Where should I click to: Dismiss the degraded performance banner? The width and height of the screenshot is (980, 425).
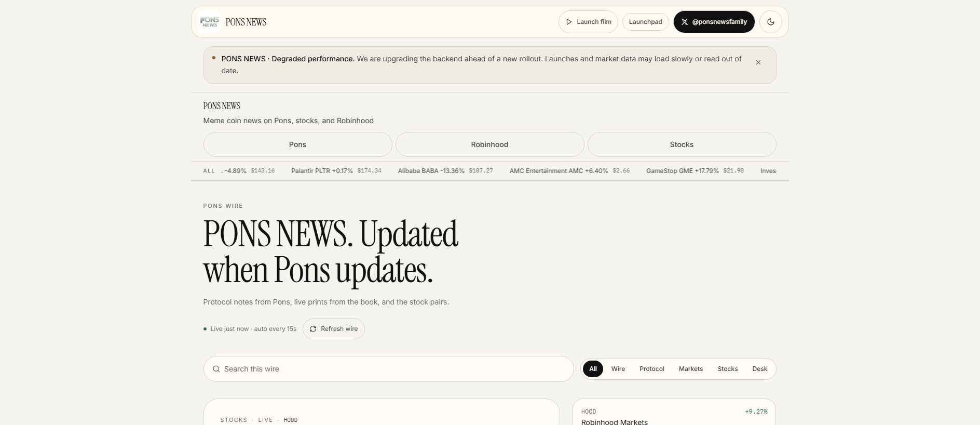tap(758, 62)
